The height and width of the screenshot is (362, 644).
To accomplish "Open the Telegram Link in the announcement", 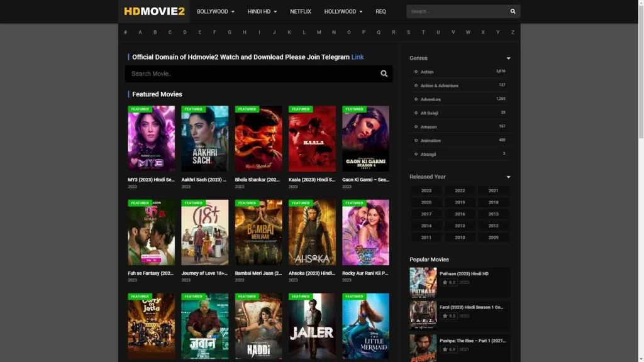I will [357, 57].
